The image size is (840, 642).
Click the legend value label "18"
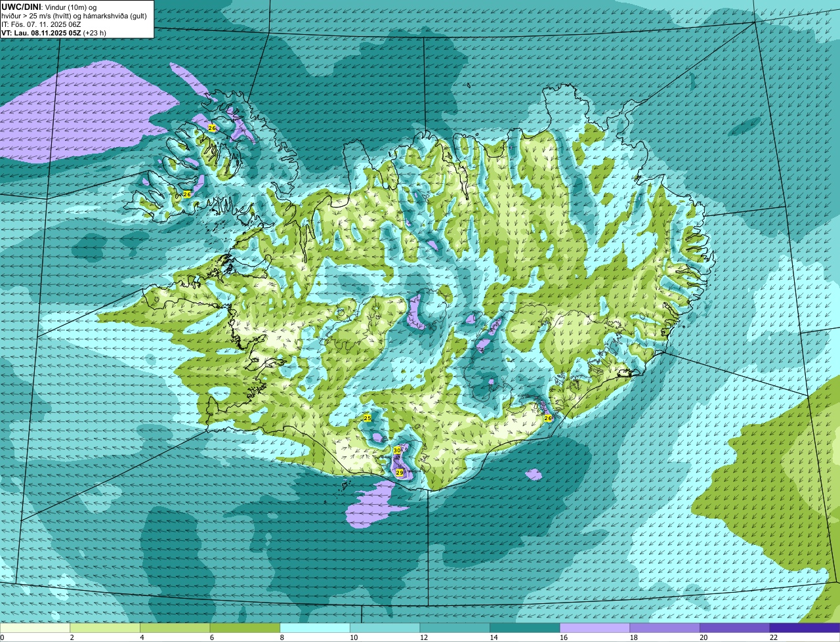pyautogui.click(x=634, y=637)
